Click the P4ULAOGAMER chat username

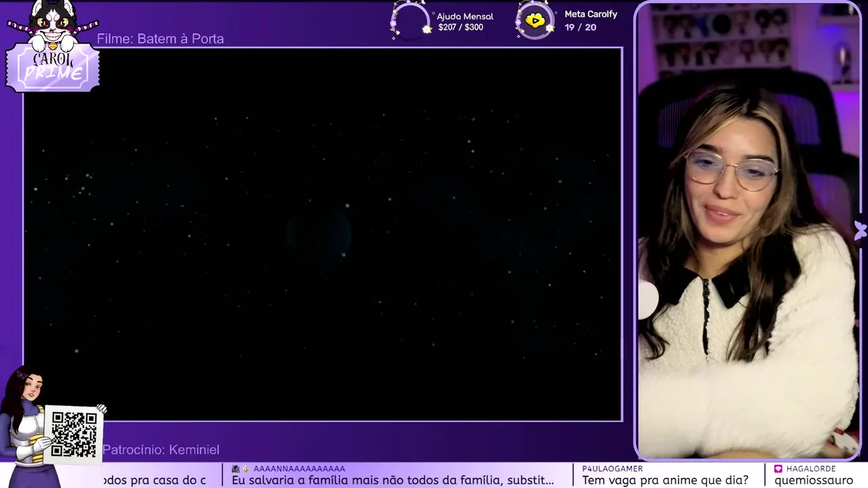point(612,469)
